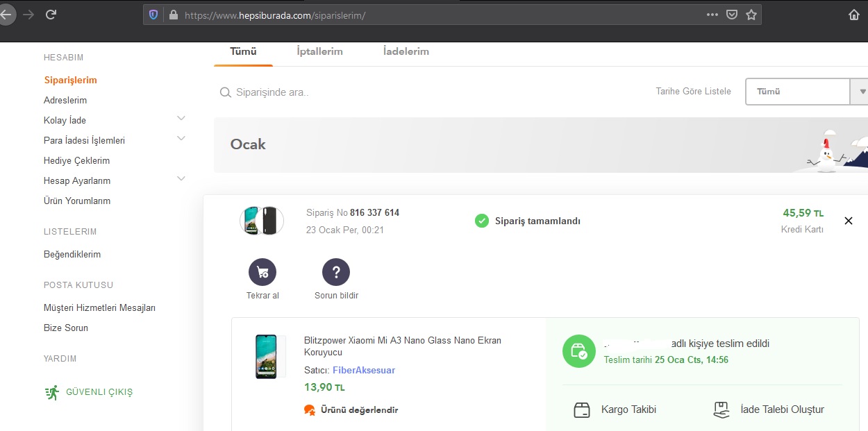868x431 pixels.
Task: Click the Sipariş tamamlandı status text
Action: pos(537,221)
